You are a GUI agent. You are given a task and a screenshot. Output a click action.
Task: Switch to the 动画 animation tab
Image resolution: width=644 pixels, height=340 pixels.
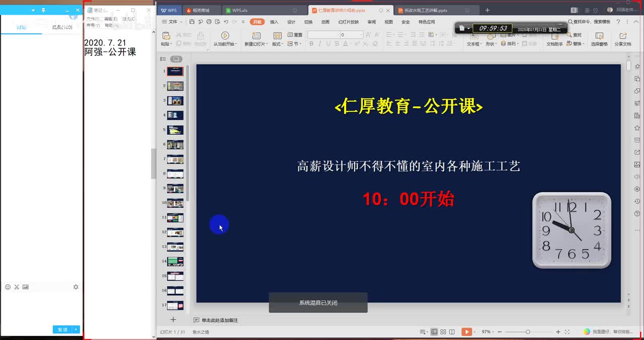(x=326, y=22)
